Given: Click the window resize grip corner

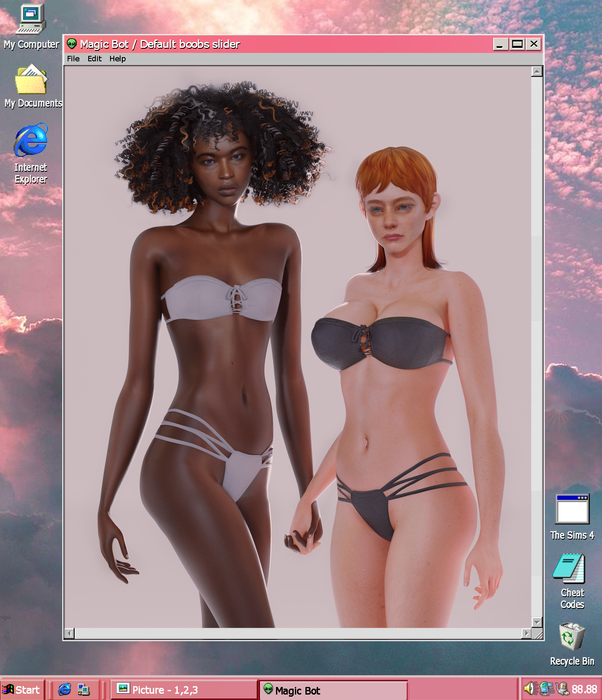Looking at the screenshot, I should [x=537, y=634].
